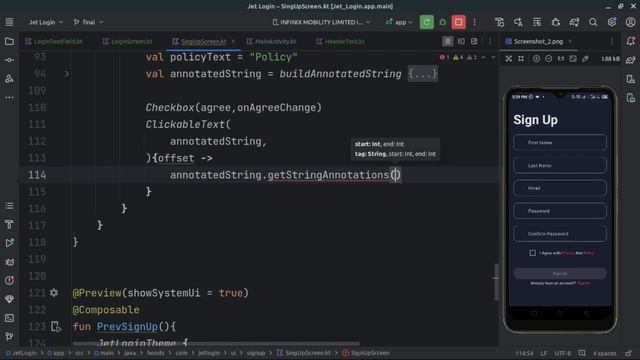Toggle transparency chessboard in image viewer

(x=509, y=59)
